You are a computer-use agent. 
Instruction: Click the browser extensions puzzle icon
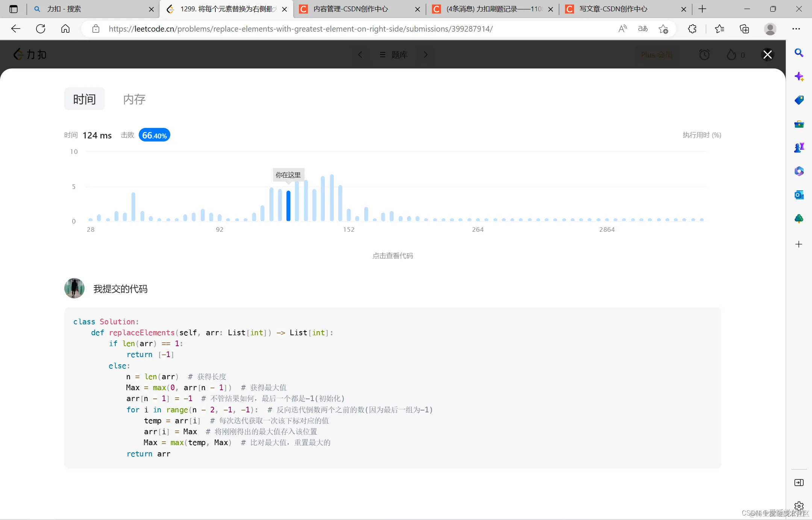click(692, 29)
